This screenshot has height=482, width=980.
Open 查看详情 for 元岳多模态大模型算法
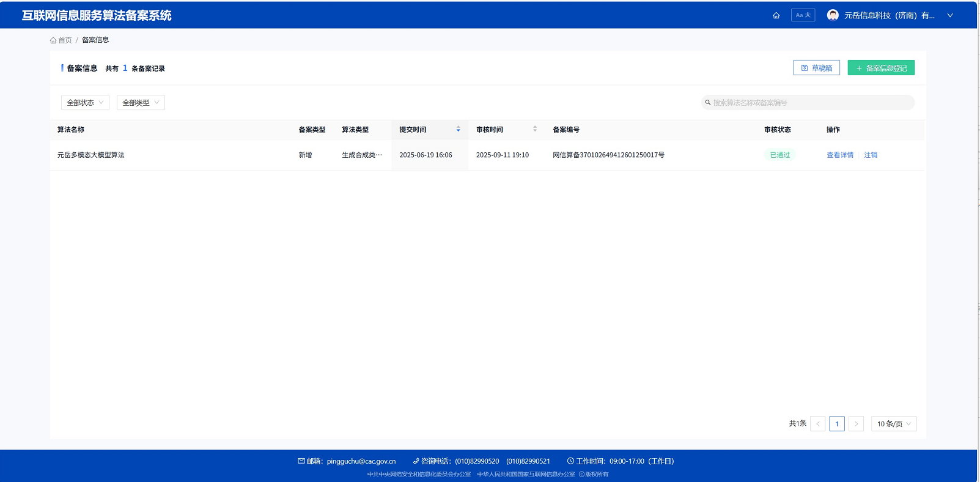click(x=840, y=155)
